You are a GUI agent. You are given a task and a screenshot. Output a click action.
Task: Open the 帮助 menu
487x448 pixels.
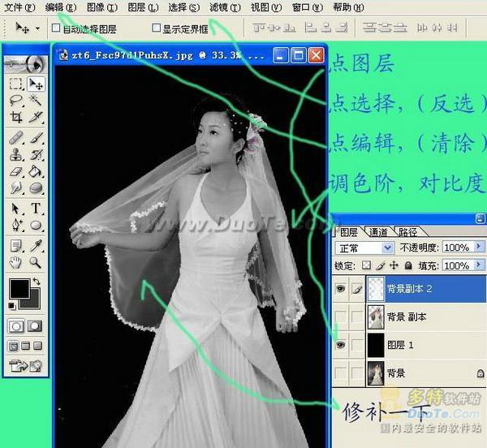click(348, 7)
